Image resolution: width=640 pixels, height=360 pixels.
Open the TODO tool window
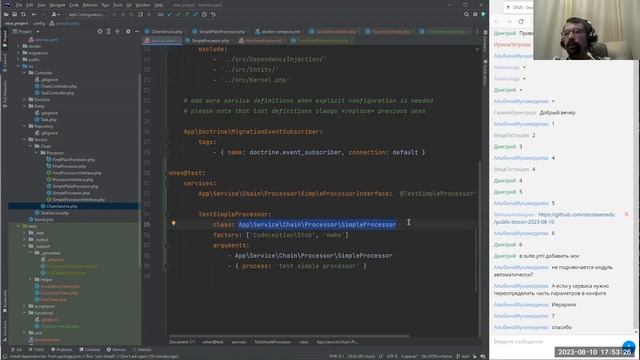[37, 350]
